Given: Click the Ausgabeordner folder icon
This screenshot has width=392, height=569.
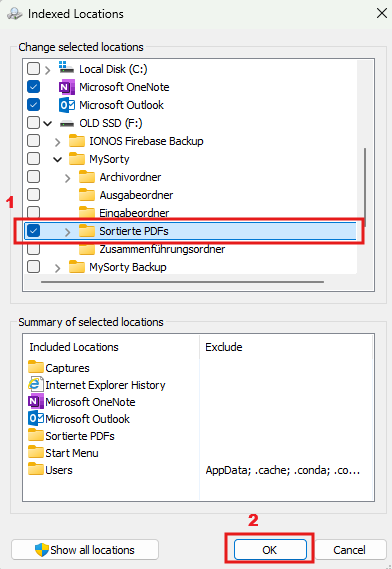Looking at the screenshot, I should pyautogui.click(x=87, y=195).
